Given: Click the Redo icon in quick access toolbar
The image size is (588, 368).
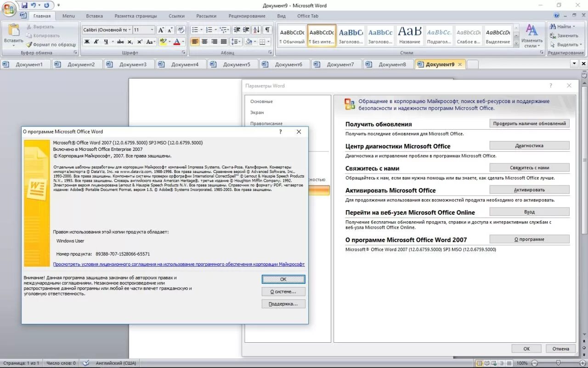Looking at the screenshot, I should point(46,6).
